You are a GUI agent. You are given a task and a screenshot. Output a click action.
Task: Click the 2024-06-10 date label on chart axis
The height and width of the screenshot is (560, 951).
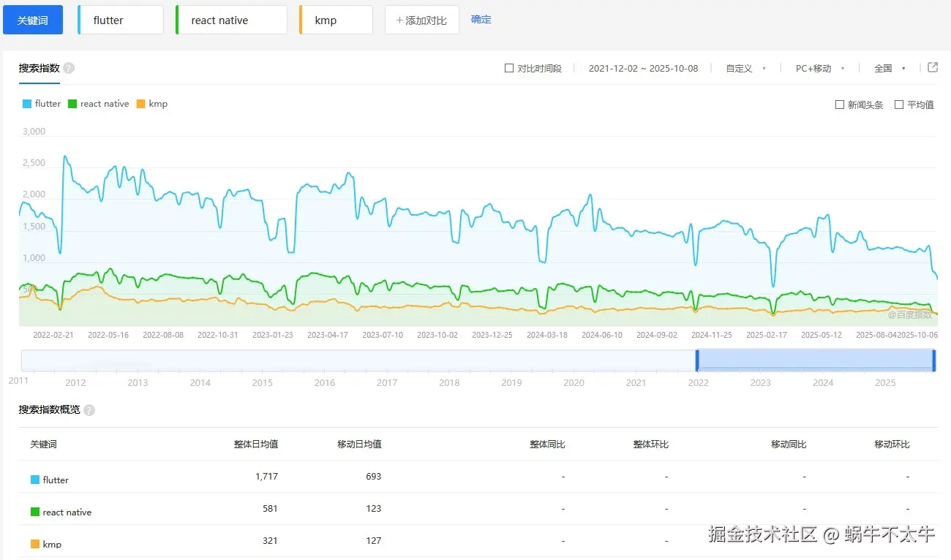602,335
